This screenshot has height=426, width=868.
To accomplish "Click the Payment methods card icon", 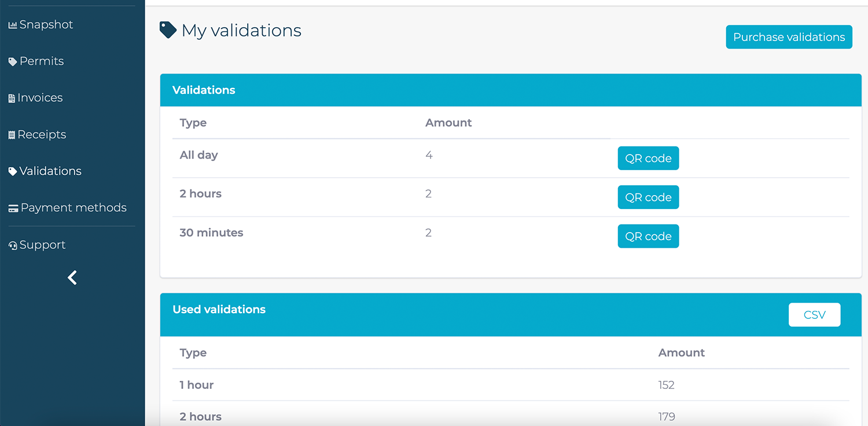I will point(13,208).
